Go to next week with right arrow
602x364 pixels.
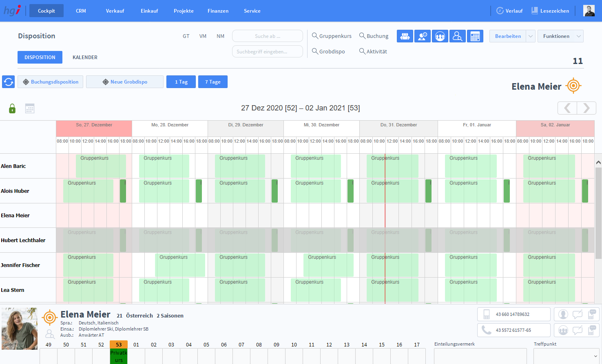coord(587,108)
